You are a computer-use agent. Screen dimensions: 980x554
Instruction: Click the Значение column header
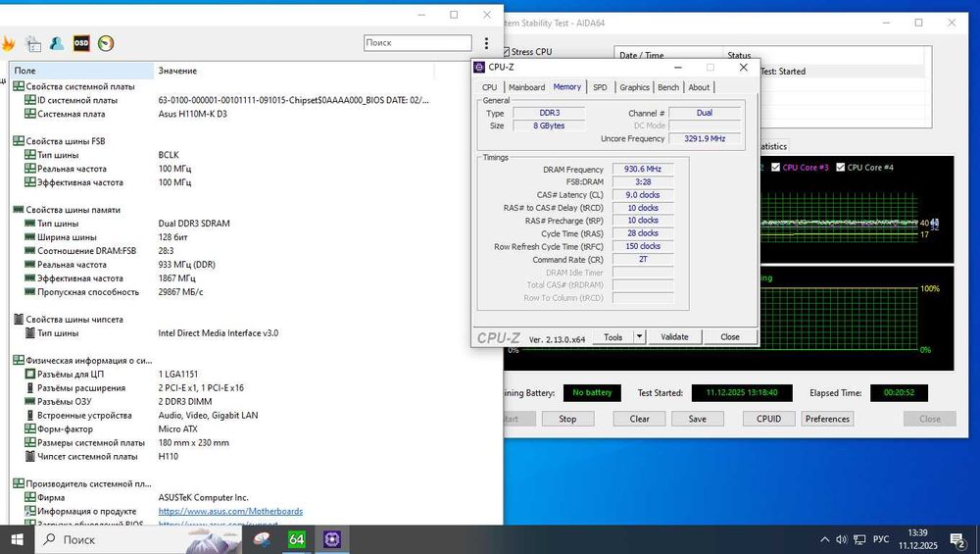pos(294,71)
